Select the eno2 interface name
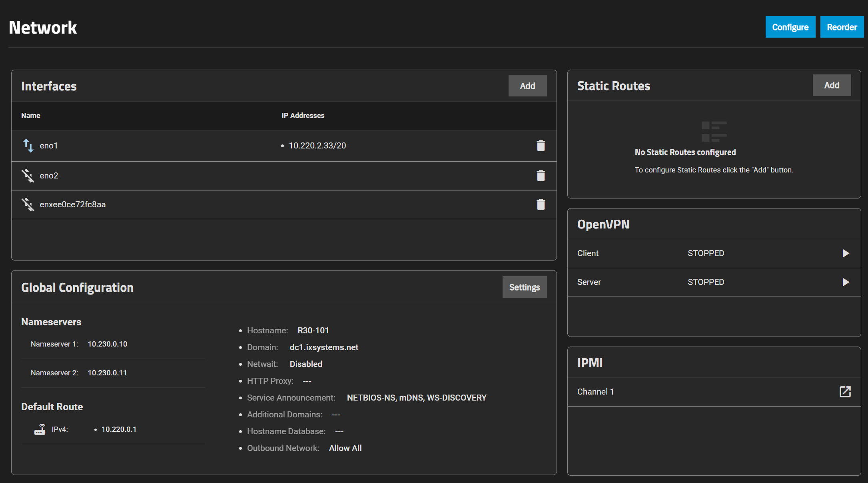Viewport: 868px width, 483px height. pos(49,176)
